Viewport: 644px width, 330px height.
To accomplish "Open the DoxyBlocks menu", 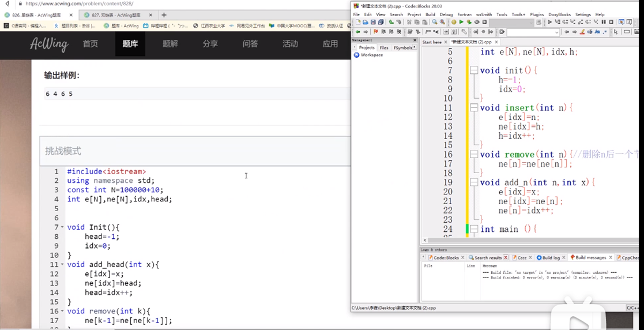I will 559,14.
